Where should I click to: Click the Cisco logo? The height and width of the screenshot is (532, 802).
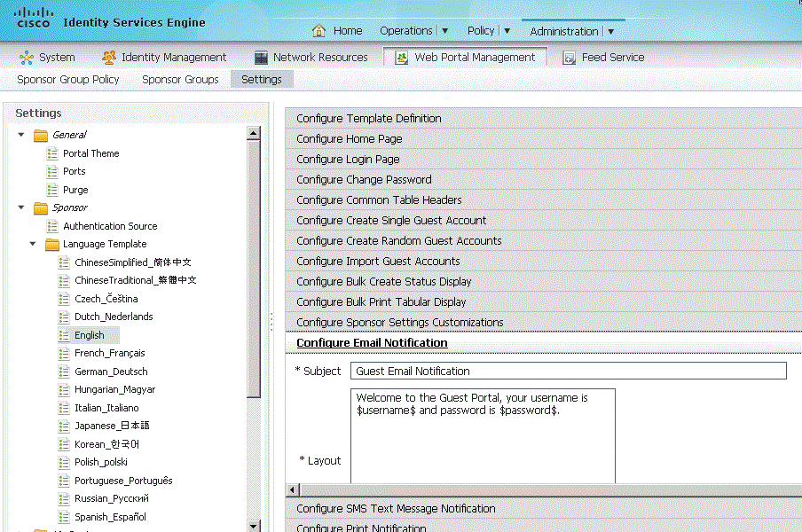(33, 18)
